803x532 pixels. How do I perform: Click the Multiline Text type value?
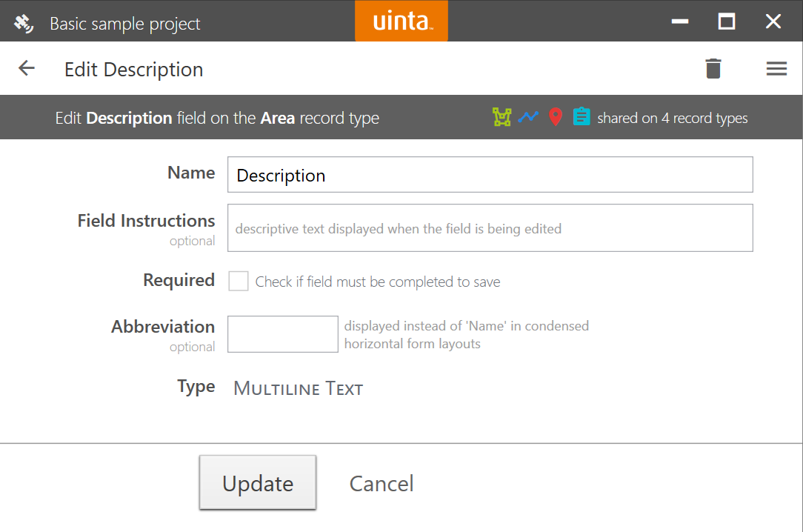click(298, 388)
